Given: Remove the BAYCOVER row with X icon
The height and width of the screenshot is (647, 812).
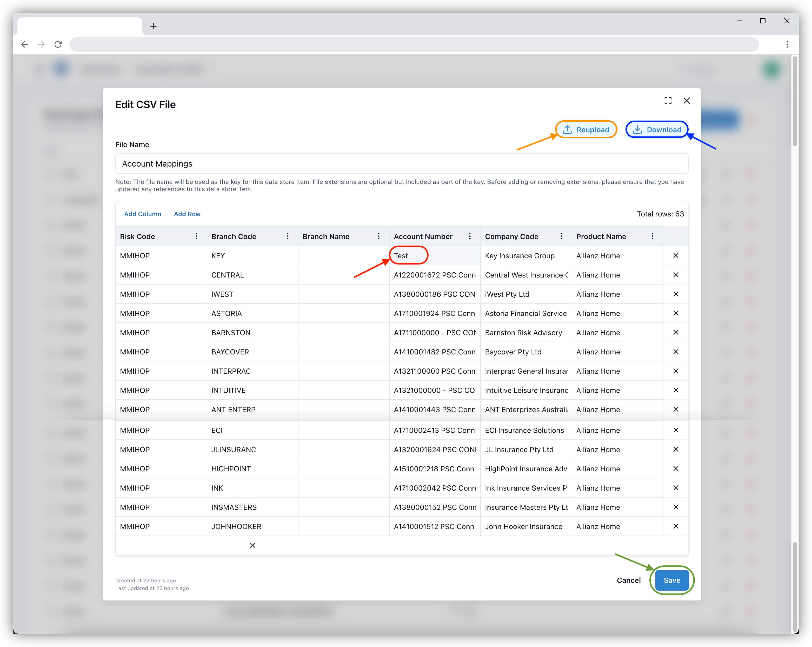Looking at the screenshot, I should [x=676, y=352].
